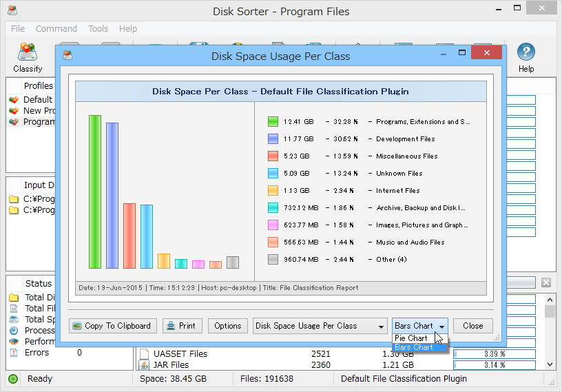Click scroll down arrow in results list
Screen dimensions: 562x392
[550, 364]
